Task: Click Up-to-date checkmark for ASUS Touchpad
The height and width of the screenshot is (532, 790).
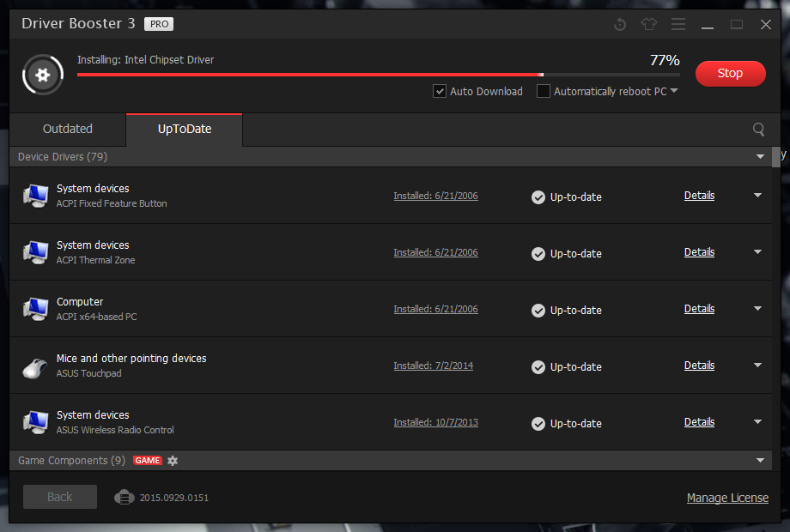Action: [x=538, y=367]
